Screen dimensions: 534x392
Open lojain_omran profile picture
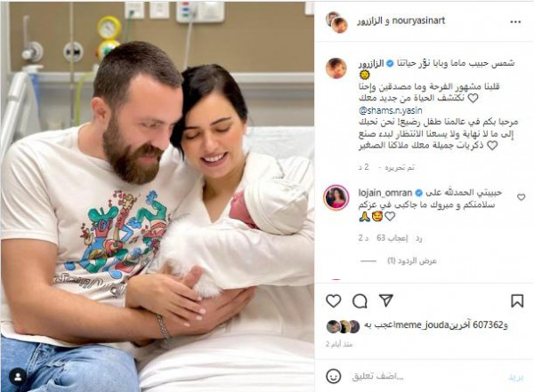[336, 197]
